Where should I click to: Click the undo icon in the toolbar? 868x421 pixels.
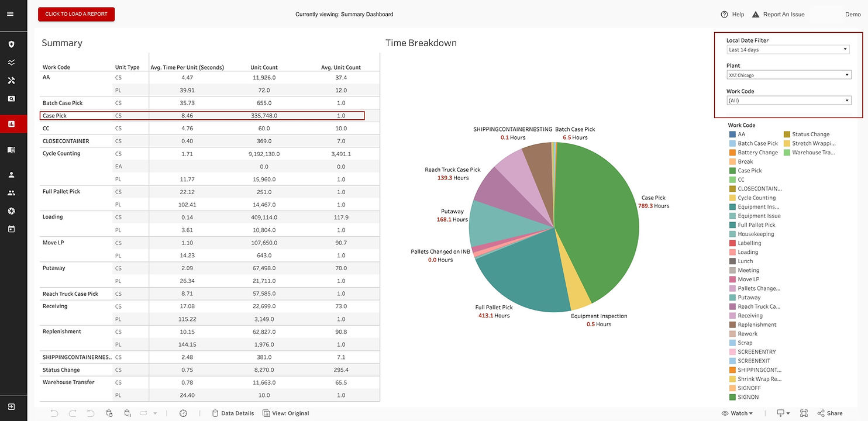coord(54,413)
